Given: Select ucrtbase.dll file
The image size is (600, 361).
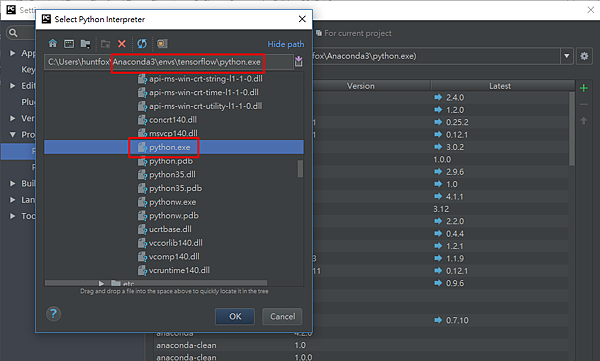Looking at the screenshot, I should click(170, 229).
